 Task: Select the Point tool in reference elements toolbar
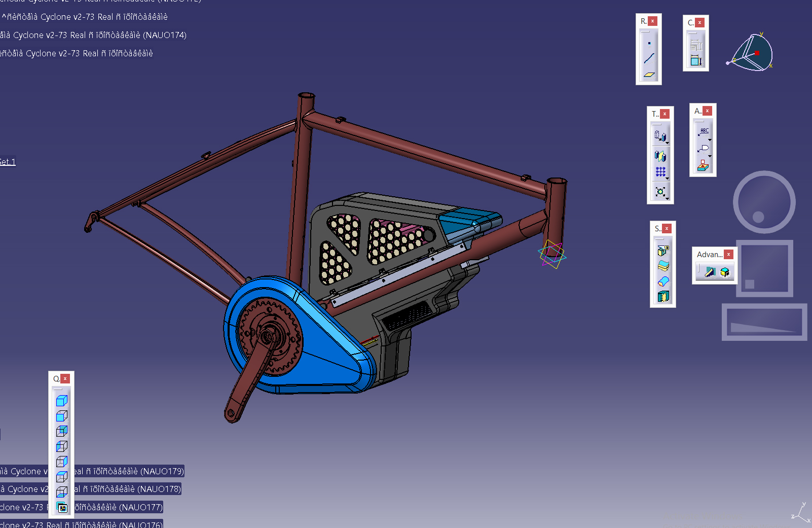(649, 43)
